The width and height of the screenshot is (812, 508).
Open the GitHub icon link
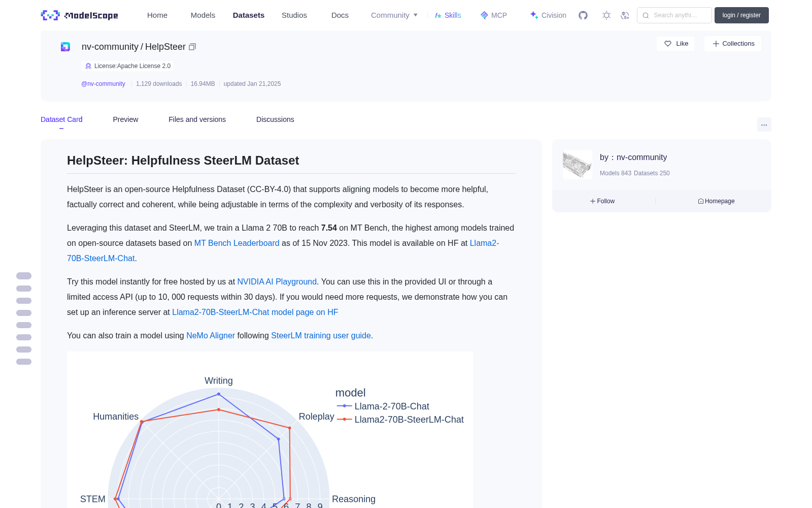pos(583,15)
